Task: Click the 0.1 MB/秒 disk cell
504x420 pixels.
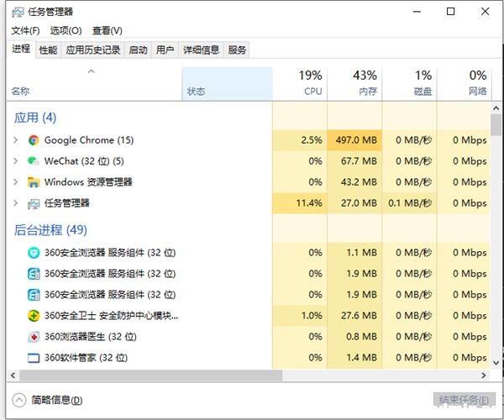Action: tap(410, 203)
